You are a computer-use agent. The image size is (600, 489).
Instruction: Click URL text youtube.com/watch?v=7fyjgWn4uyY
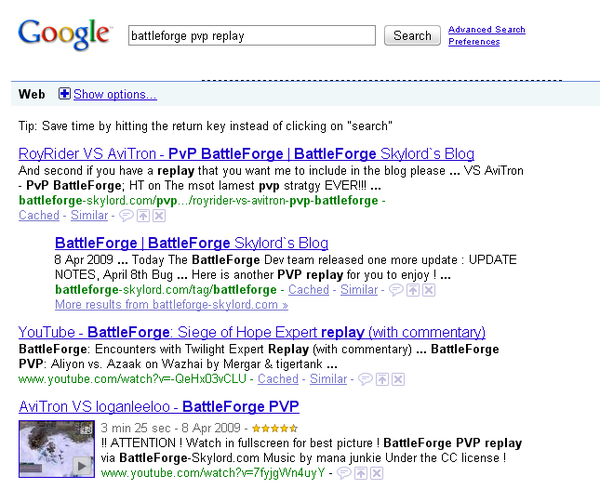pyautogui.click(x=213, y=473)
